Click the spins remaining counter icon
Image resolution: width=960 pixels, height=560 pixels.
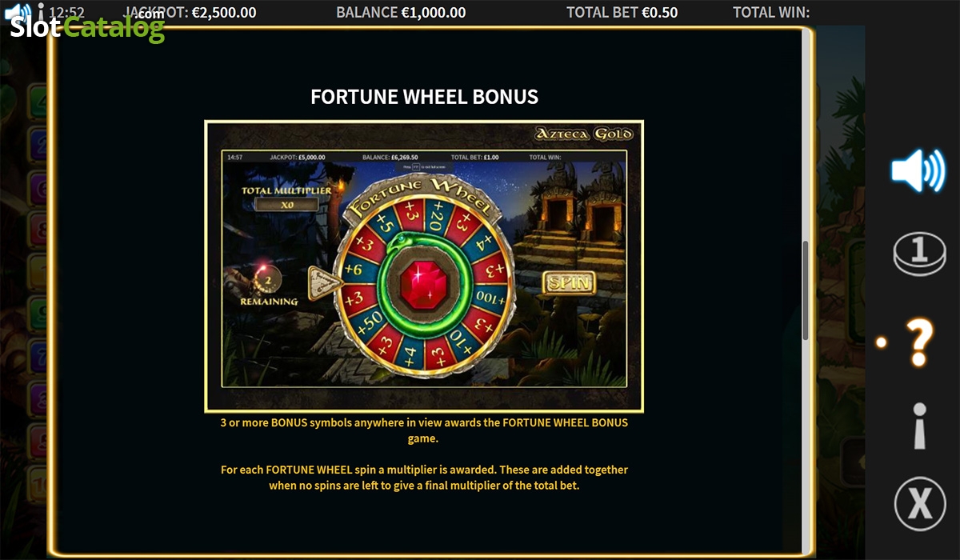click(269, 281)
